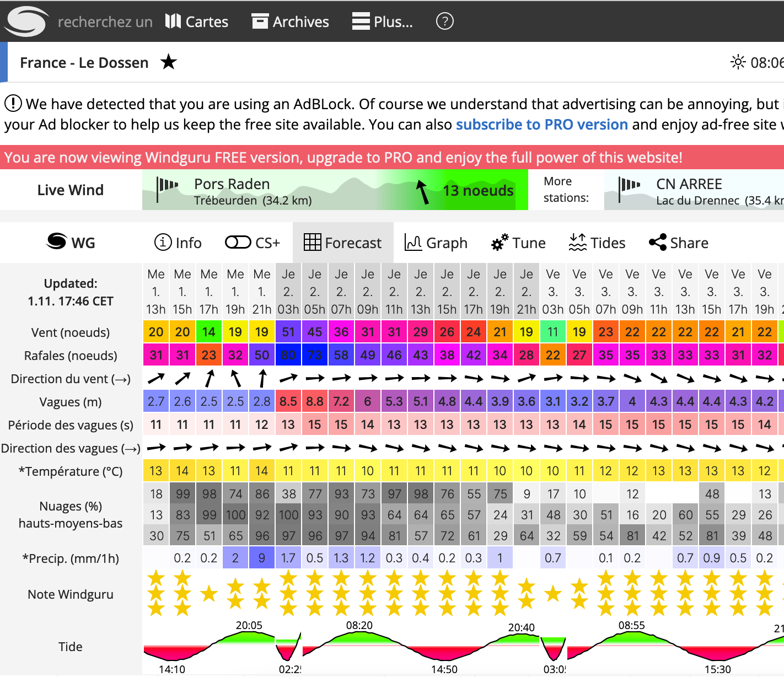Toggle the CS+ switch

click(238, 243)
